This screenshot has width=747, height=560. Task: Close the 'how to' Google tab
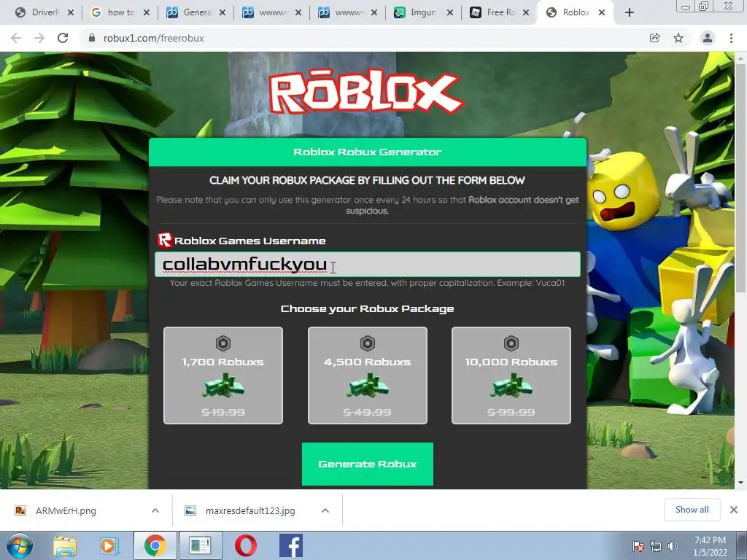146,13
